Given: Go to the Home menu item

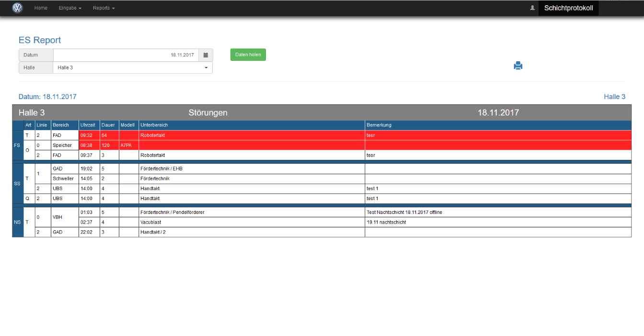Looking at the screenshot, I should pyautogui.click(x=41, y=8).
